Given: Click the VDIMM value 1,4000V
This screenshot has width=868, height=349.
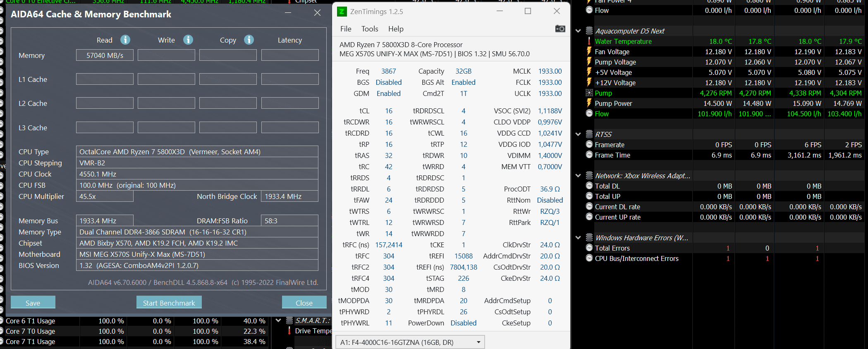Looking at the screenshot, I should click(550, 155).
